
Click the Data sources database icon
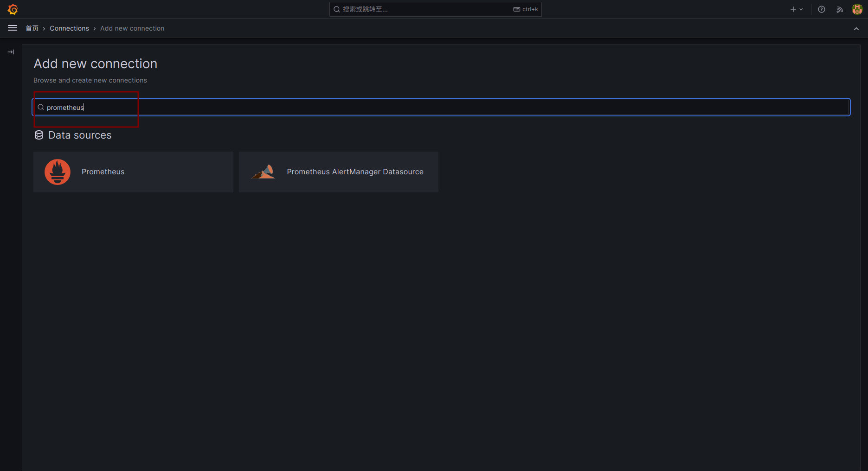click(39, 135)
